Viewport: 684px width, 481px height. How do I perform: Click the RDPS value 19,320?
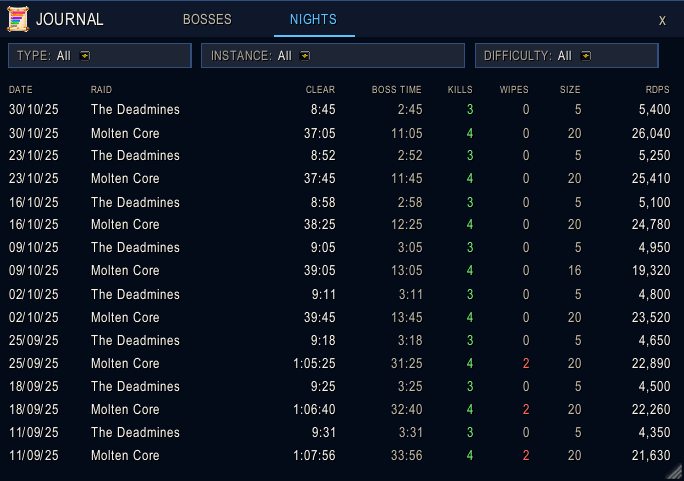tap(651, 270)
